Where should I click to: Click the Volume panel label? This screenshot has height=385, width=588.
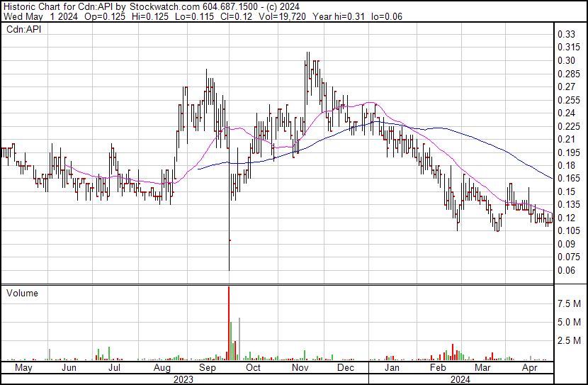(x=21, y=293)
